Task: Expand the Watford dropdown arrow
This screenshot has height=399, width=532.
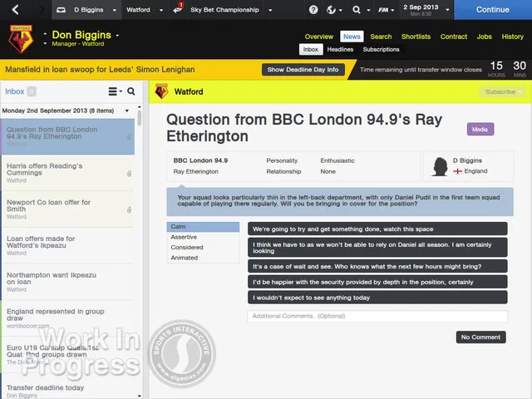Action: [161, 10]
